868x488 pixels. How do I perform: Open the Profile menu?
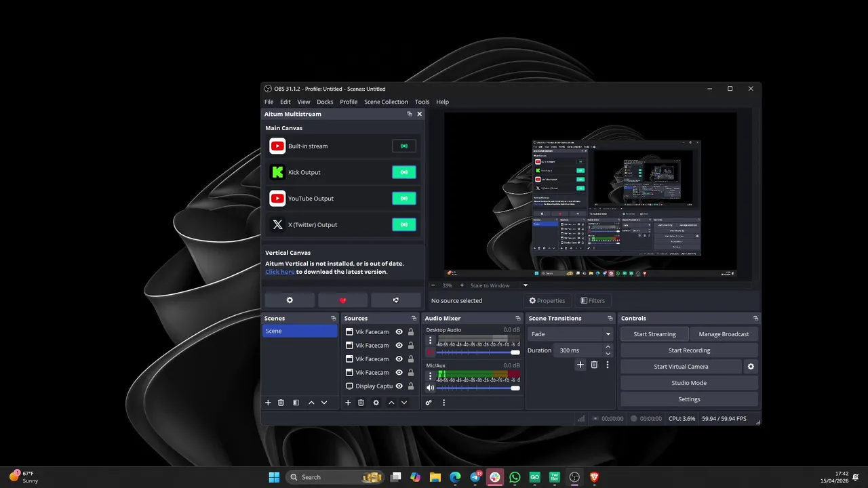pos(349,102)
